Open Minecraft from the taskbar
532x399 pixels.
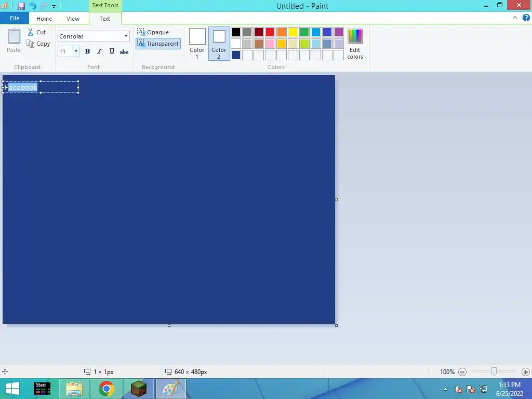138,389
